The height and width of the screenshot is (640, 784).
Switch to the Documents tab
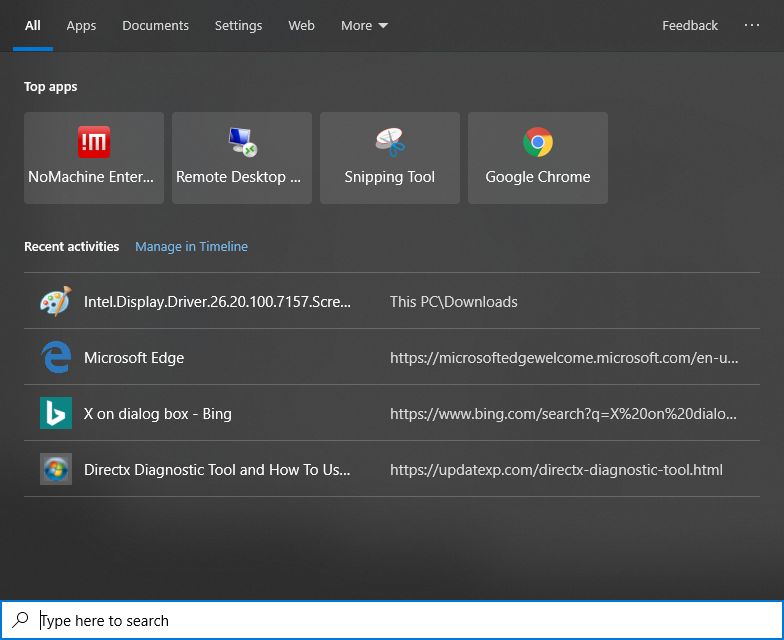(155, 25)
